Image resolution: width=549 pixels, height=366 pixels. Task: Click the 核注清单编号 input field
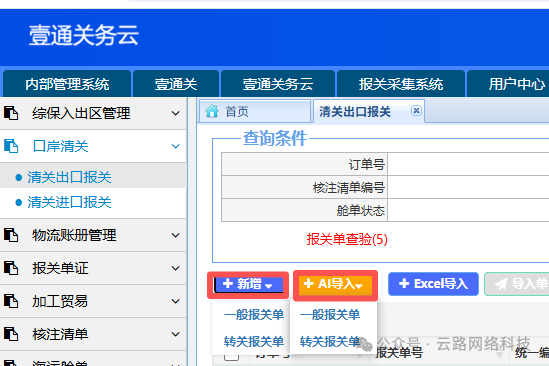(468, 187)
